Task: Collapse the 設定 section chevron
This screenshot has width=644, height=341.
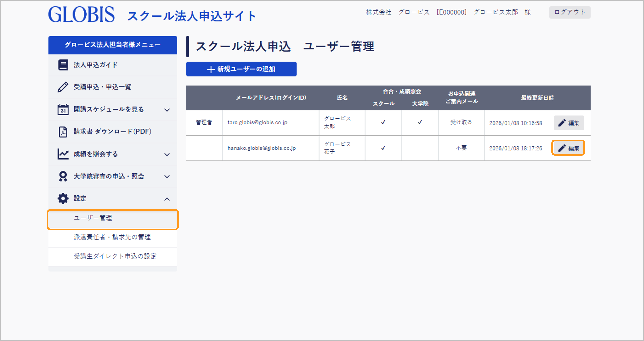Action: (167, 199)
